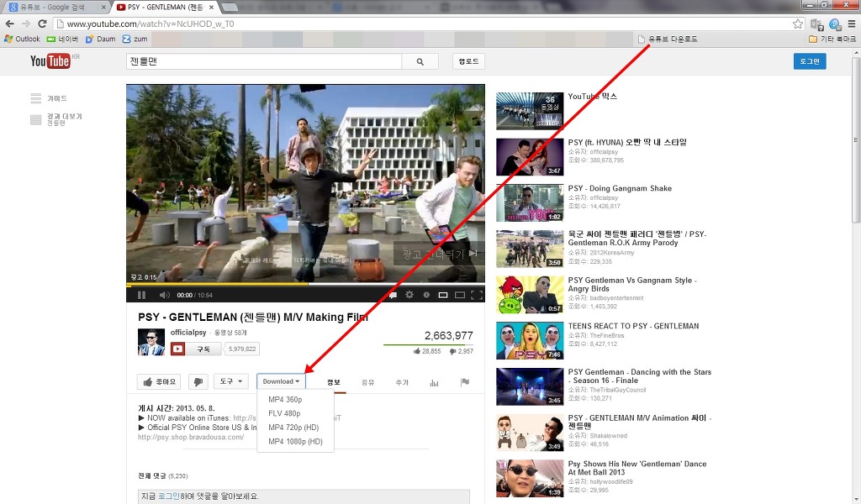Click the red subscribe button

tap(196, 349)
